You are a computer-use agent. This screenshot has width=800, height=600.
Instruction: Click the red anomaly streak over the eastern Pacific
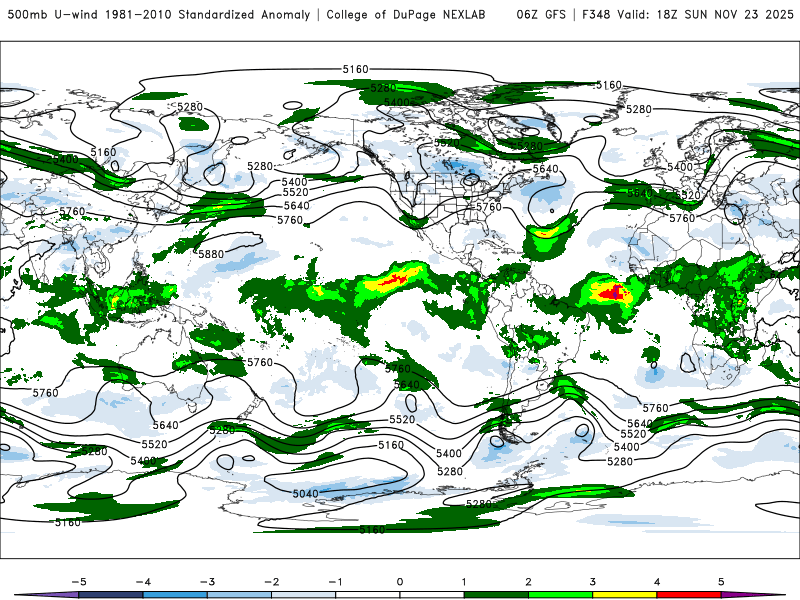[393, 280]
